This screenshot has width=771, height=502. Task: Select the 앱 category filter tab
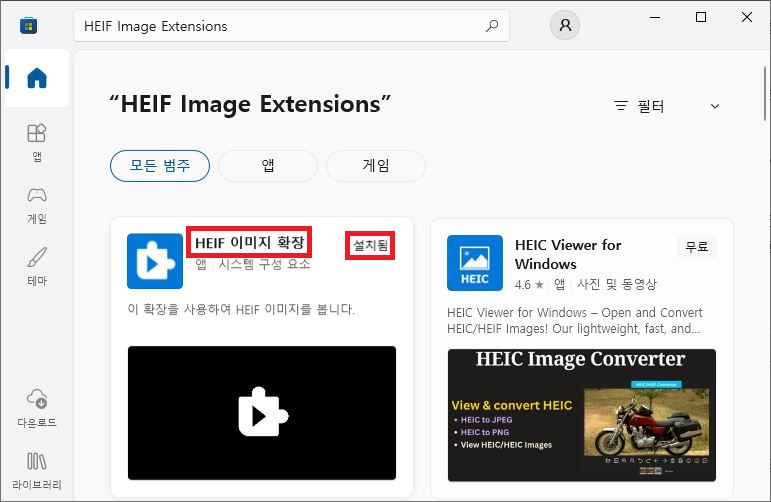(x=268, y=166)
